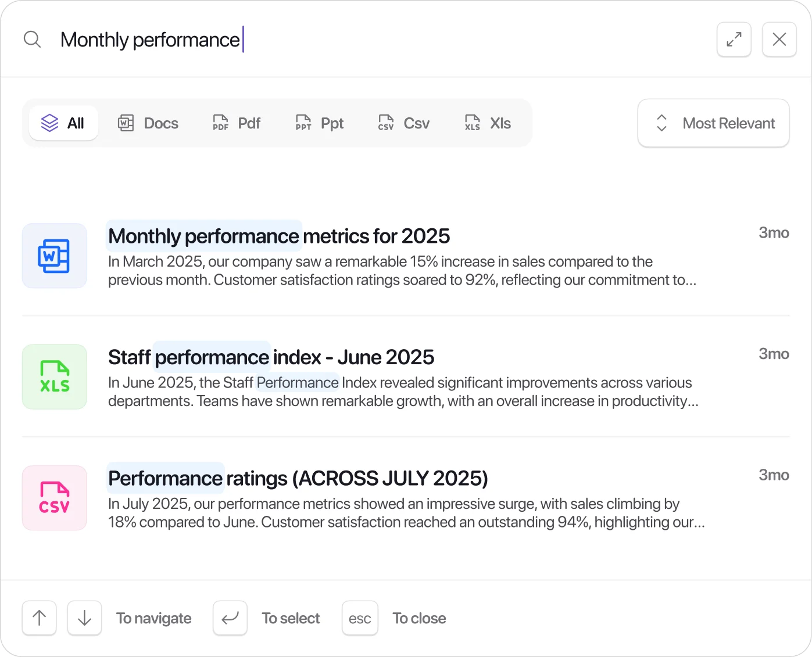This screenshot has height=657, width=812.
Task: Click the expand window arrows icon
Action: pyautogui.click(x=734, y=40)
